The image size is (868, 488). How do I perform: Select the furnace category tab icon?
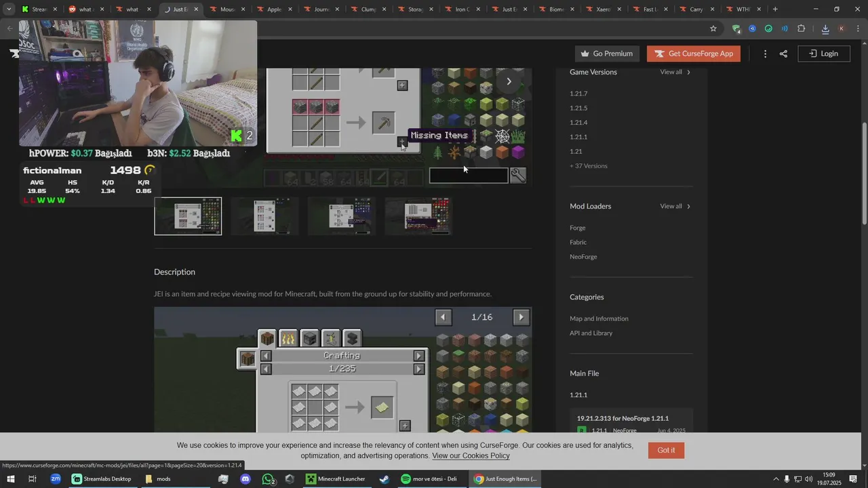309,338
